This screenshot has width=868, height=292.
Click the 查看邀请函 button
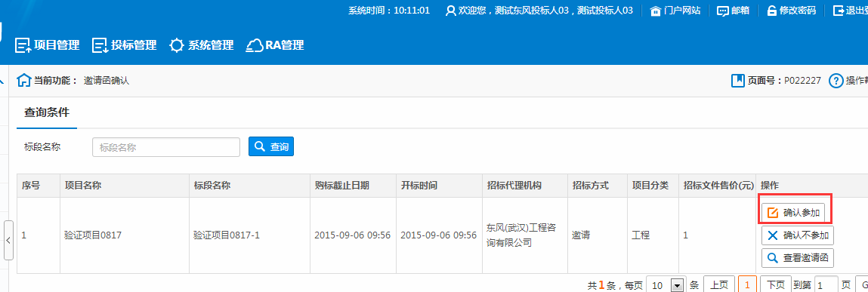tap(798, 258)
